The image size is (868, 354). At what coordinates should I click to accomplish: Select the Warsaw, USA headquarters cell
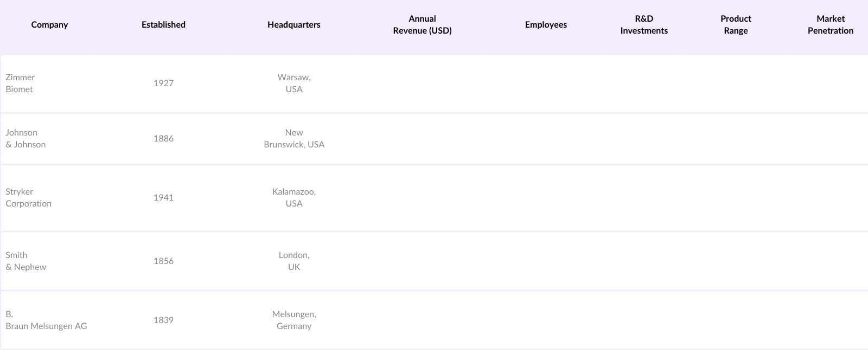point(294,83)
